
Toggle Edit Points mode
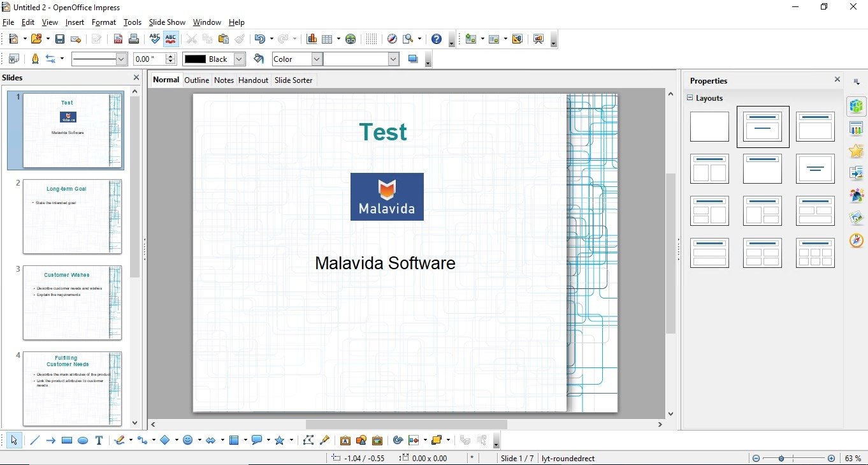coord(308,440)
